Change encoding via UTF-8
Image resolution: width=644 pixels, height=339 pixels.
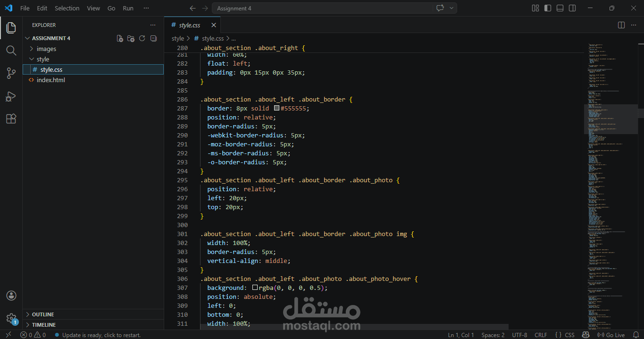coord(519,335)
